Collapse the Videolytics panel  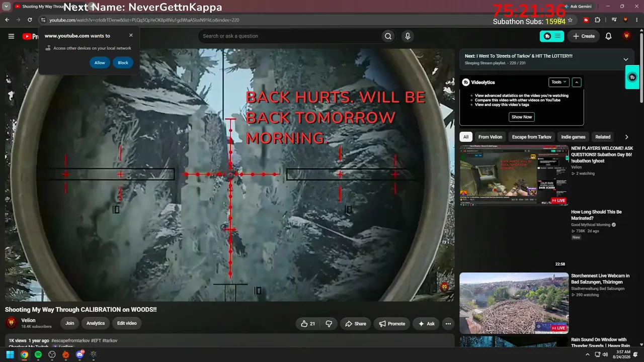click(577, 82)
